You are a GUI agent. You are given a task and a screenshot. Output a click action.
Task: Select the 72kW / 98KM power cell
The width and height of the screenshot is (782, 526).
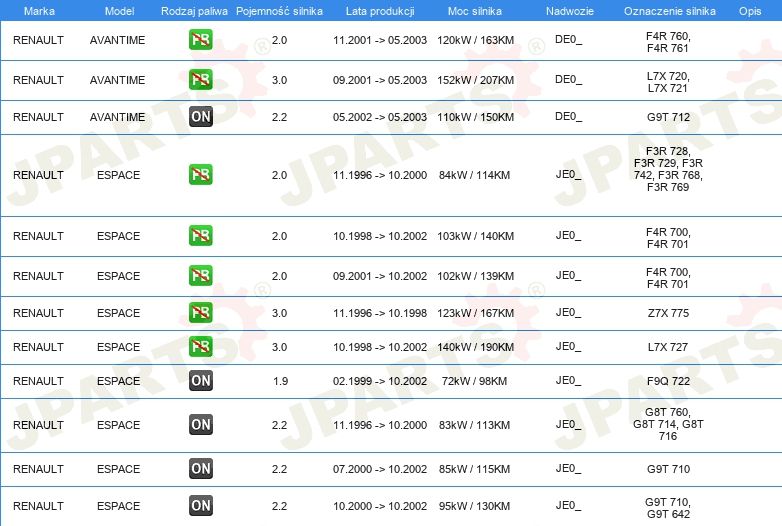point(474,381)
